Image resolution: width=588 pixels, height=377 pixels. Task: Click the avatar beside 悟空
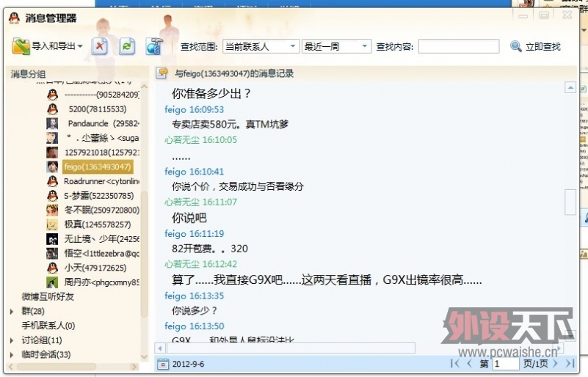52,253
